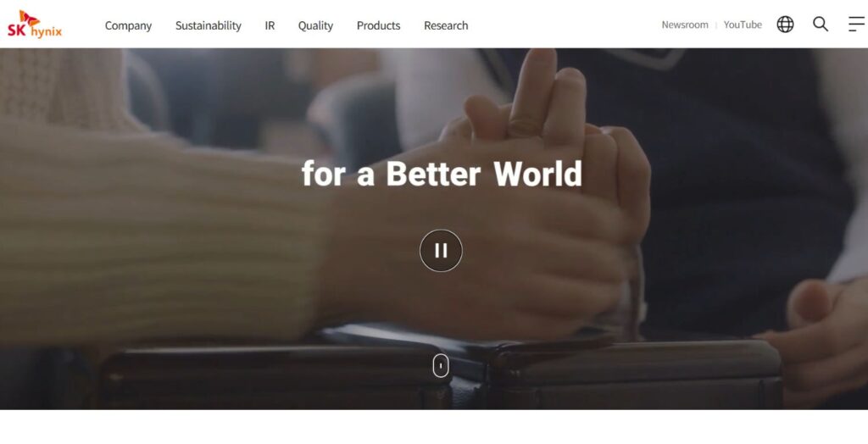Click the white area below the hero video
The height and width of the screenshot is (444, 868).
[434, 427]
